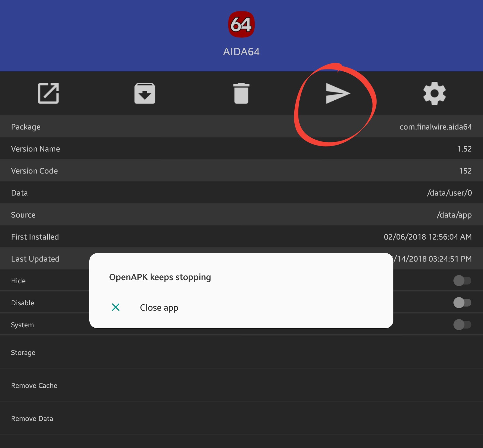Tap the open app launch icon
The width and height of the screenshot is (483, 448).
(48, 93)
